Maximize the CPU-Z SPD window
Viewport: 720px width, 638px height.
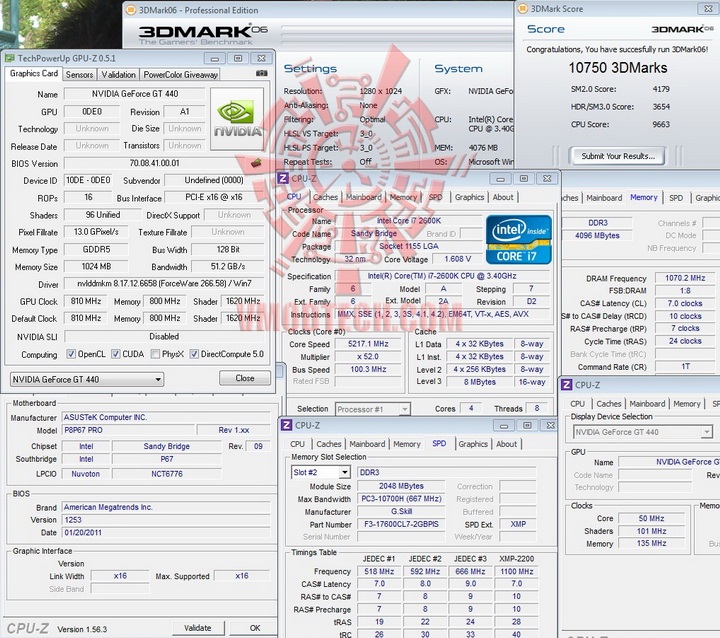(527, 425)
